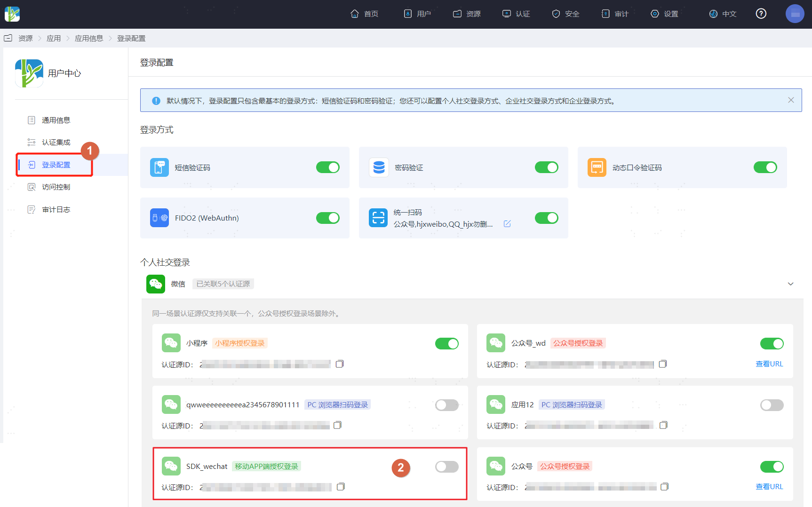Toggle 动态口令验证码 switch
The width and height of the screenshot is (812, 507).
click(x=765, y=167)
